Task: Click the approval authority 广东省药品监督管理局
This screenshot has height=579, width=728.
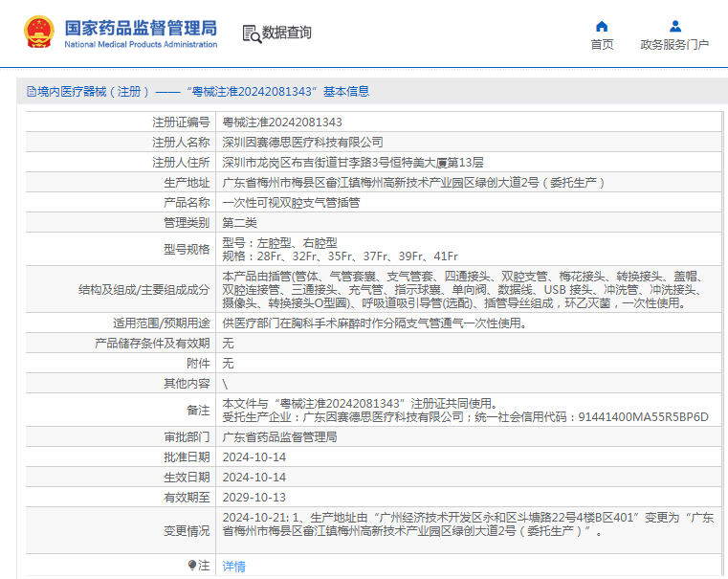Action: (279, 436)
